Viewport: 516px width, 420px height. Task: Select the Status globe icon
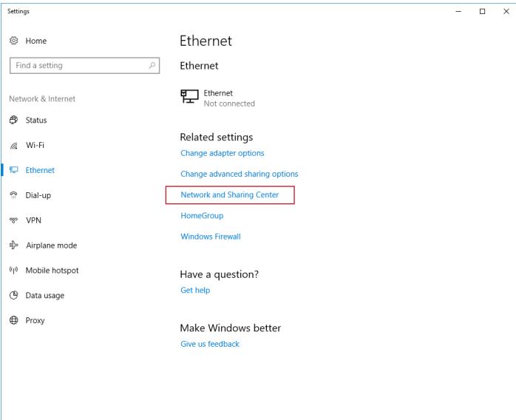14,120
